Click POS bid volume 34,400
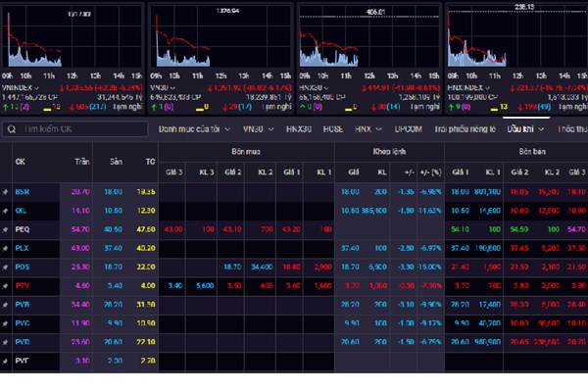588x392 pixels. click(262, 268)
